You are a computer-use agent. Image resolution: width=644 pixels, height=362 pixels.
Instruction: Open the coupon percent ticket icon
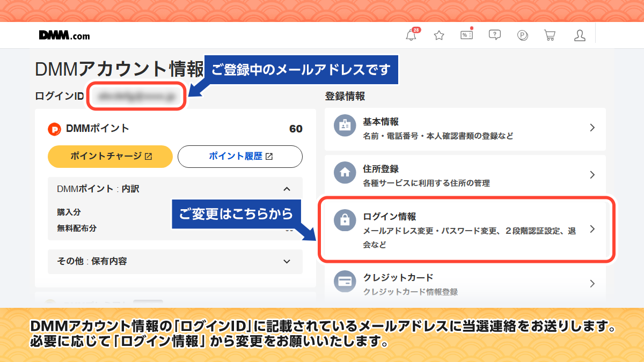(467, 35)
